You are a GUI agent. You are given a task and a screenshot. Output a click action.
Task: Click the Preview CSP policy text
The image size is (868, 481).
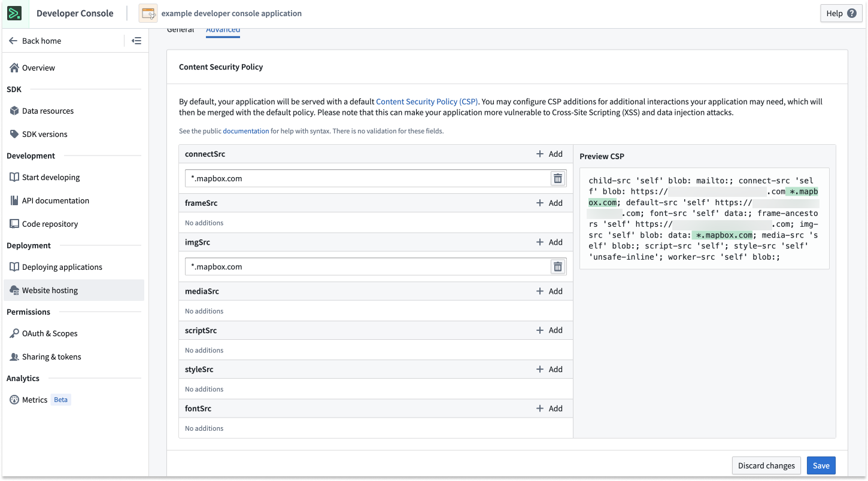(704, 218)
